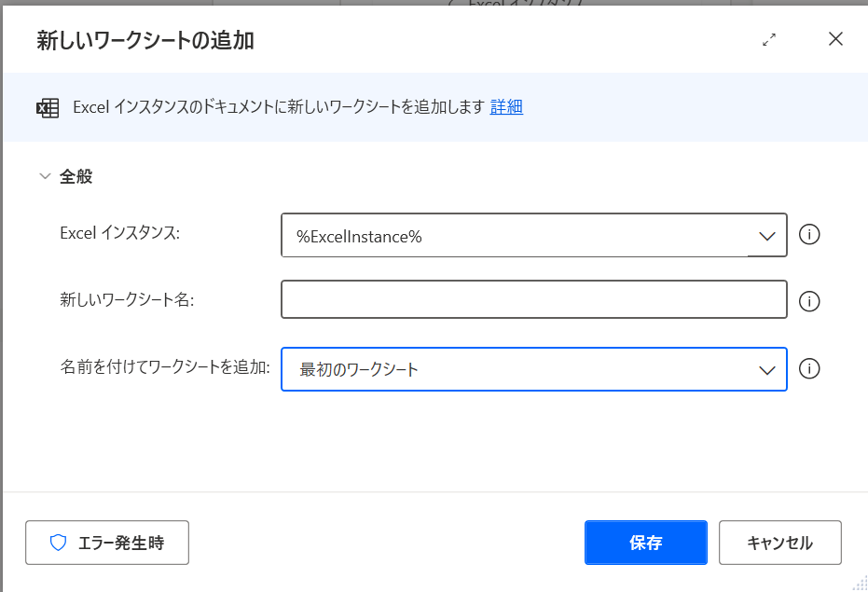The image size is (868, 592).
Task: Click the Excel icon in the info banner
Action: (48, 107)
